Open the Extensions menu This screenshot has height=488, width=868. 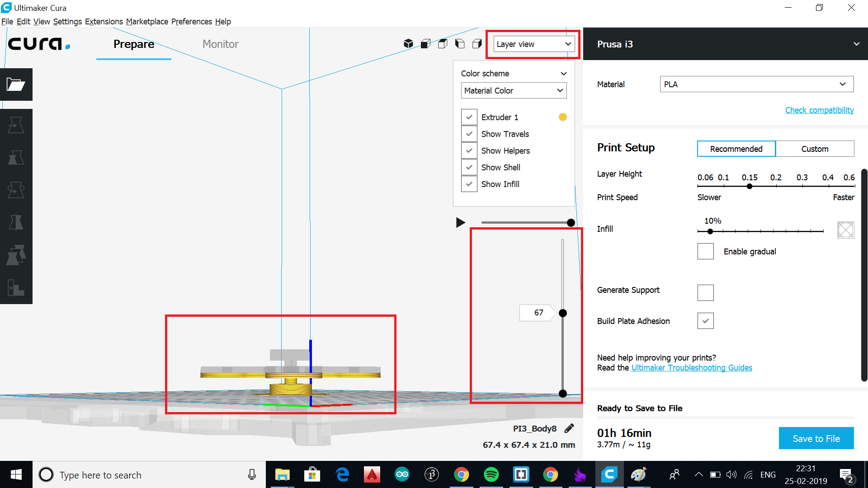click(x=104, y=21)
